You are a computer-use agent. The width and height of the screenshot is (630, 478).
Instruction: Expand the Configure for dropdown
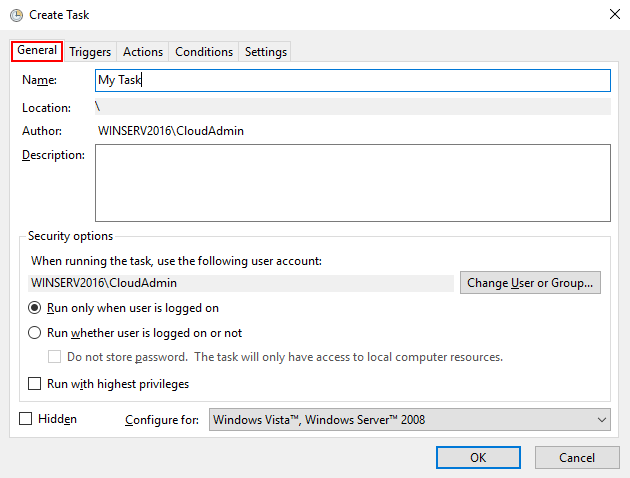click(x=409, y=420)
